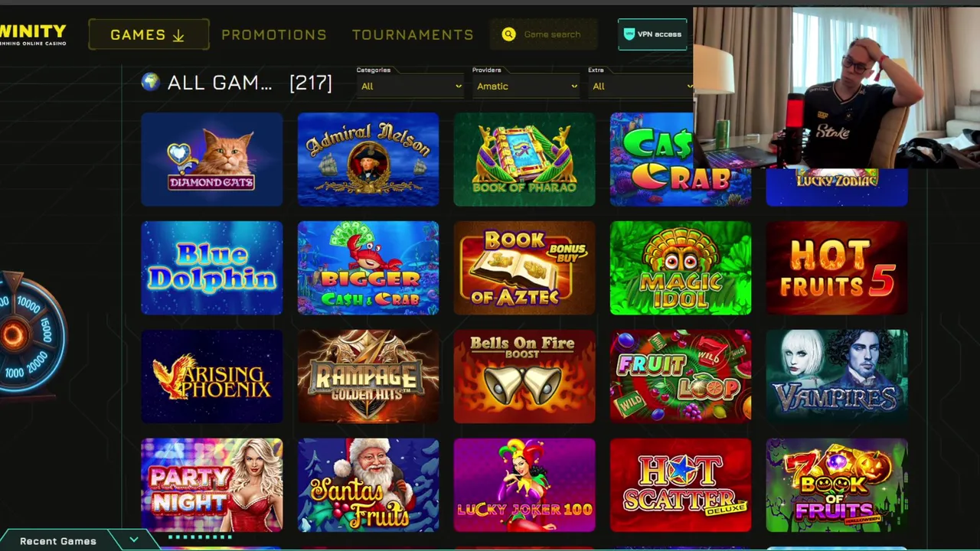Viewport: 980px width, 551px height.
Task: Click the yellow search magnifier icon
Action: 509,34
